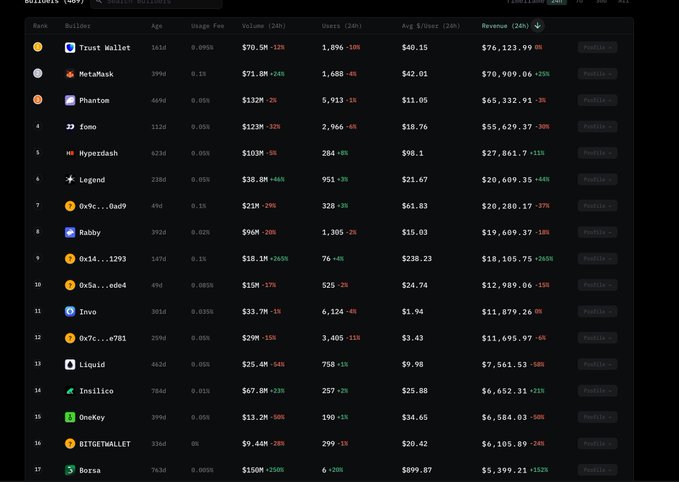Click OneKey's volume '$13.2M'

[255, 417]
